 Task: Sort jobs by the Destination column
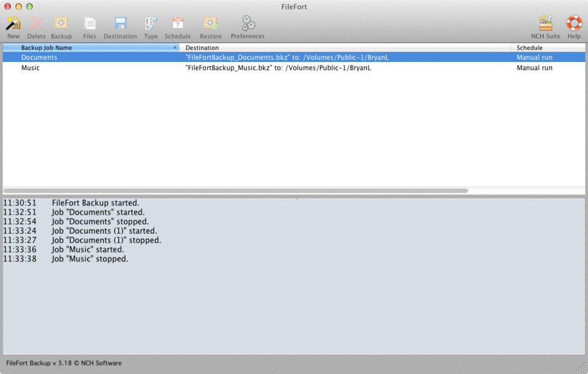(x=202, y=47)
